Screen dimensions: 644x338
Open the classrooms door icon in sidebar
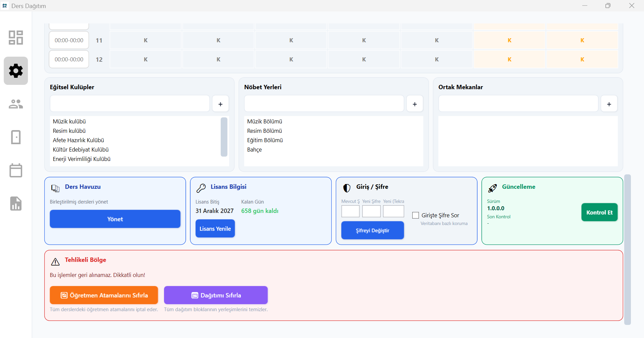[16, 137]
